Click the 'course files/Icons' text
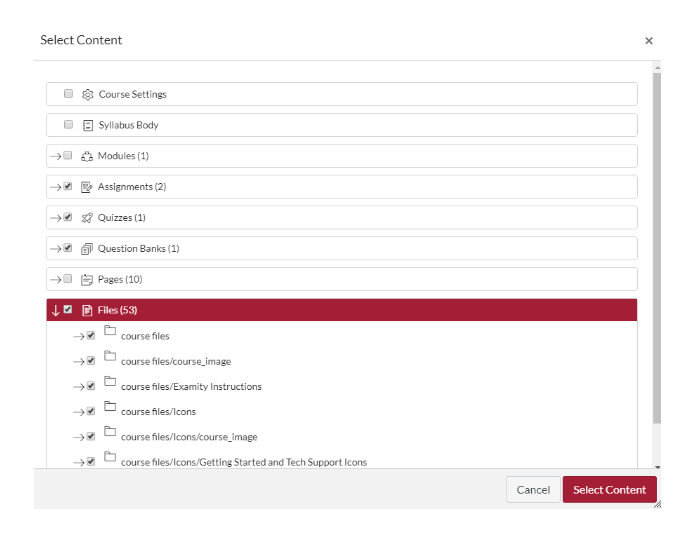Image resolution: width=700 pixels, height=548 pixels. 158,412
